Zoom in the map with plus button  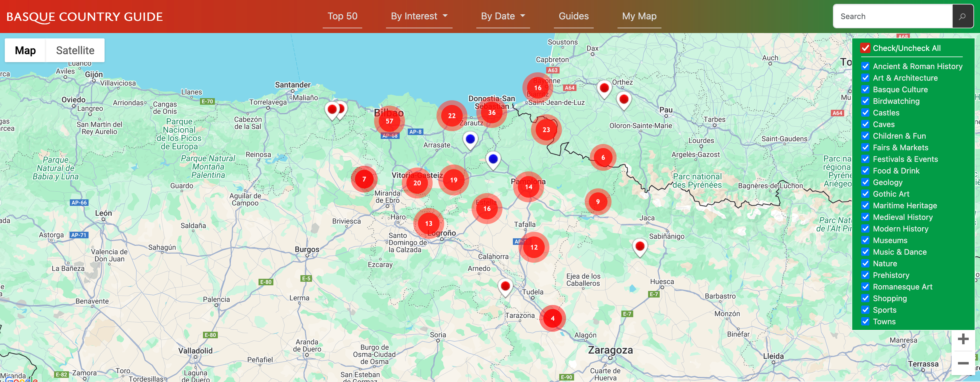[963, 339]
